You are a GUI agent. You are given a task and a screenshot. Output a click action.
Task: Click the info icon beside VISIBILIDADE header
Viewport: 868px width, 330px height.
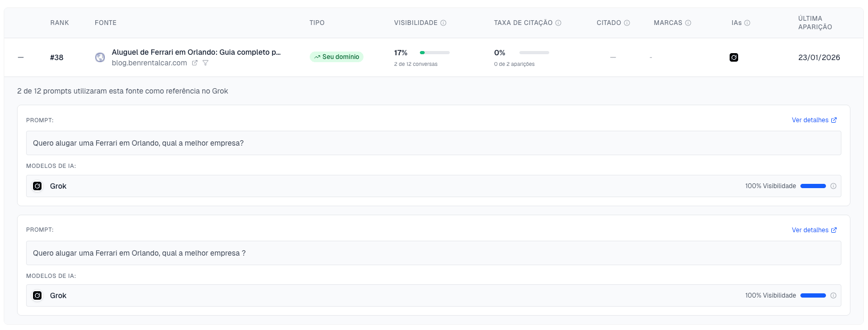point(443,23)
